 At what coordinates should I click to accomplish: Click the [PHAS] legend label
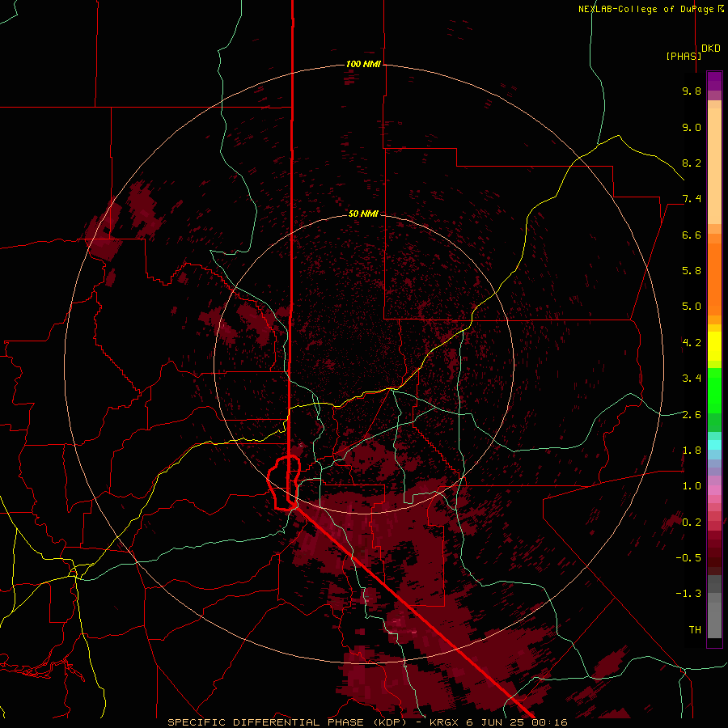684,56
